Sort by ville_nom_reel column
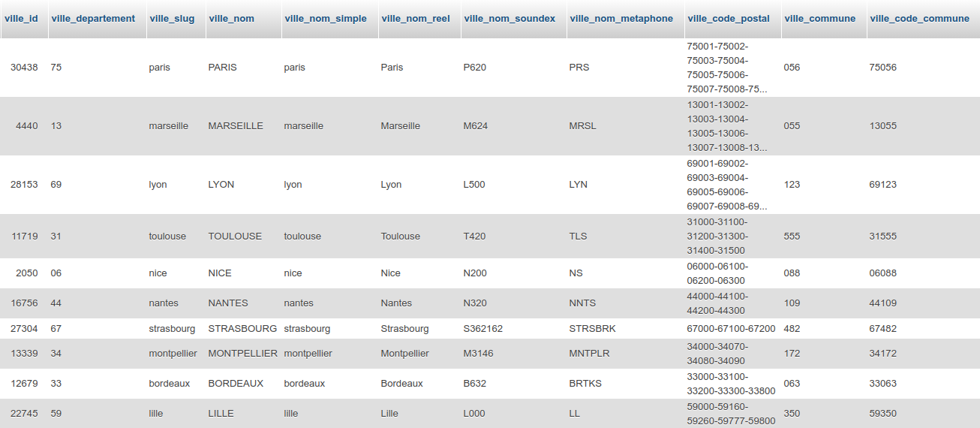980x428 pixels. 415,18
